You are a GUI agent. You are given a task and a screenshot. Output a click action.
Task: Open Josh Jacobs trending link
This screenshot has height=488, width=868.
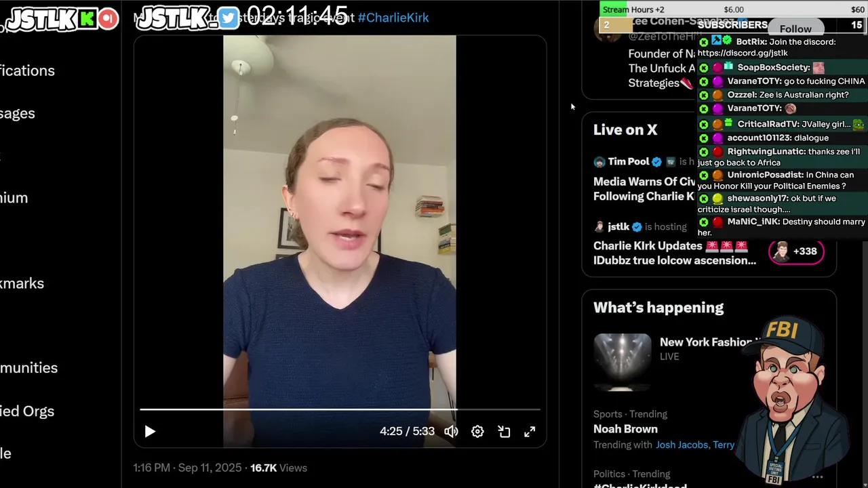(x=682, y=445)
